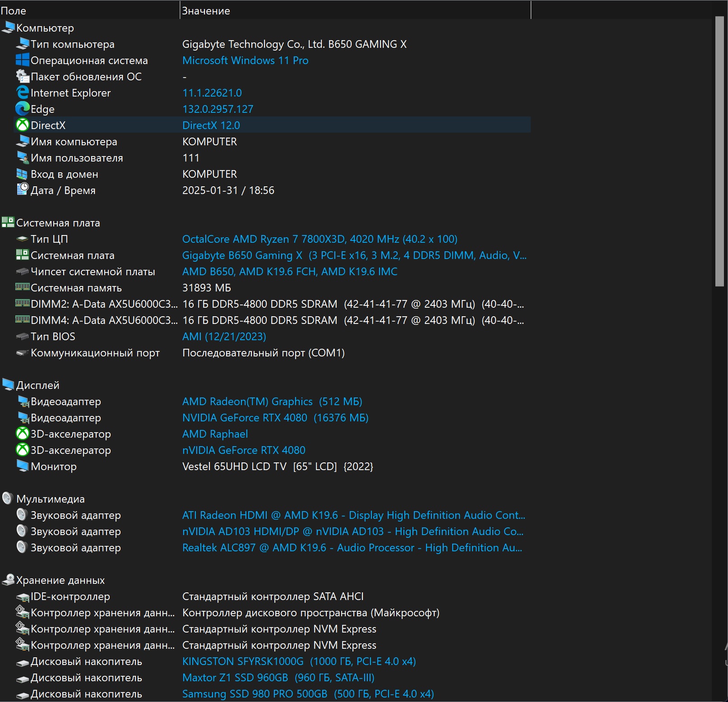This screenshot has height=702, width=728.
Task: Click the vertical scrollbar thumb
Action: coord(719,152)
